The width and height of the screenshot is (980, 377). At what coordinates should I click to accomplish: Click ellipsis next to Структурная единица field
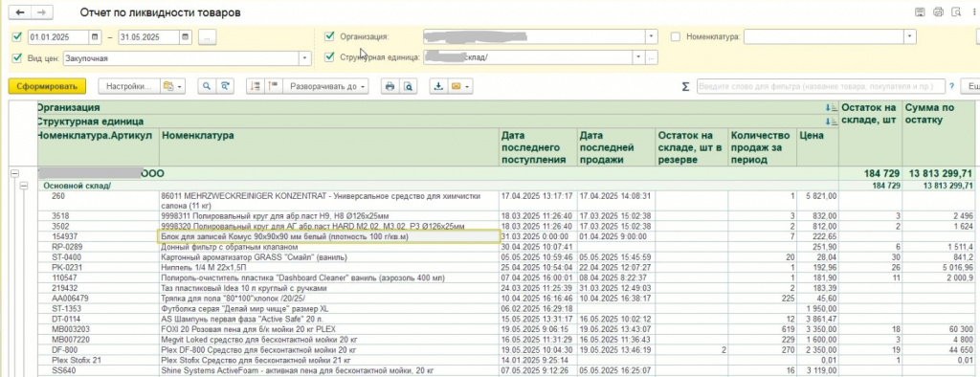point(651,57)
